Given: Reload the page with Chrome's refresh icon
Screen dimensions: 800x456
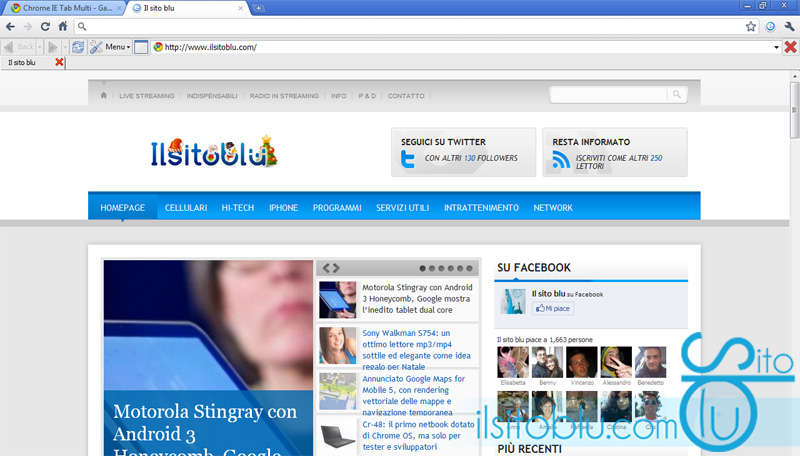Looking at the screenshot, I should 45,27.
